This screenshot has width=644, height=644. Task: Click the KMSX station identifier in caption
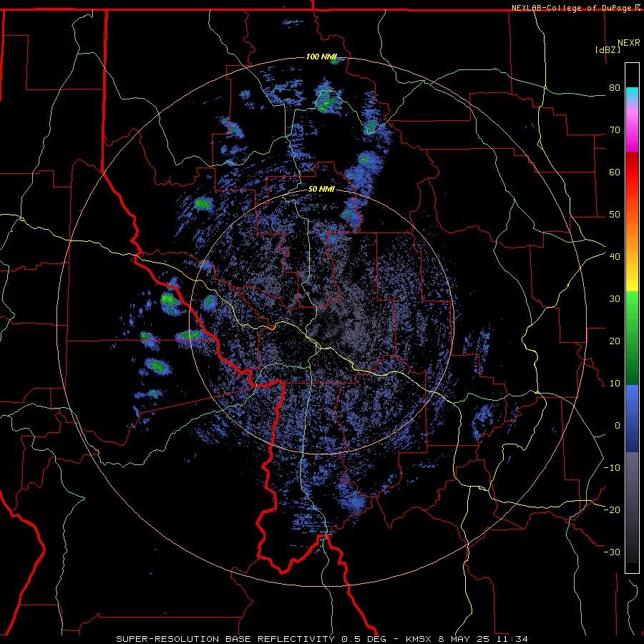pyautogui.click(x=419, y=639)
